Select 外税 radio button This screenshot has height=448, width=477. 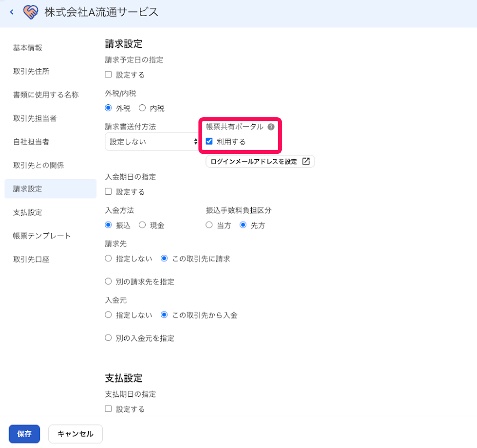[108, 108]
